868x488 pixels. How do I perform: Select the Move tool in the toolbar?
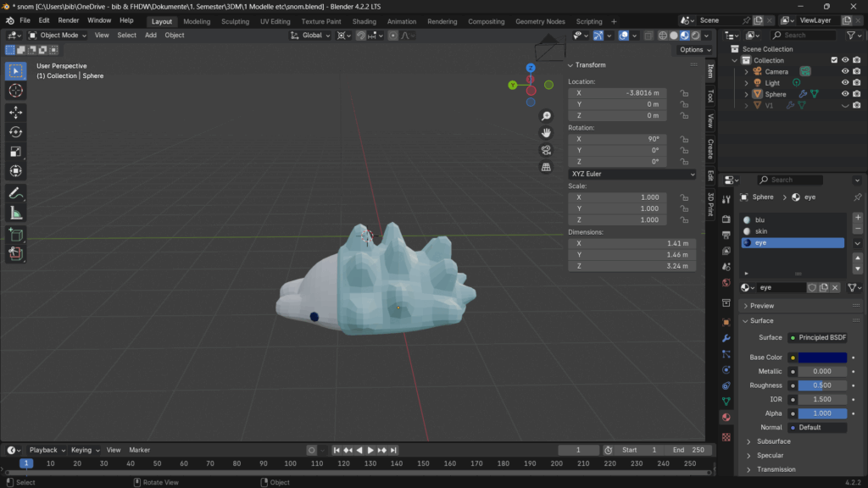point(15,112)
